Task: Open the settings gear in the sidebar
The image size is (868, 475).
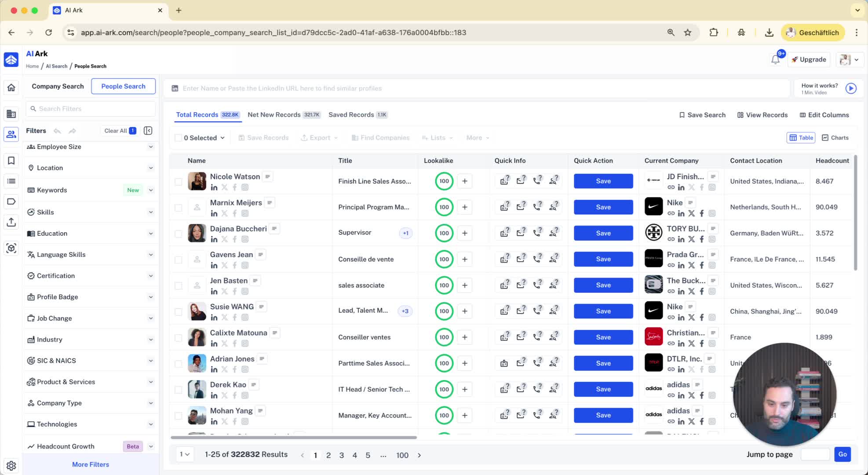Action: (11, 465)
